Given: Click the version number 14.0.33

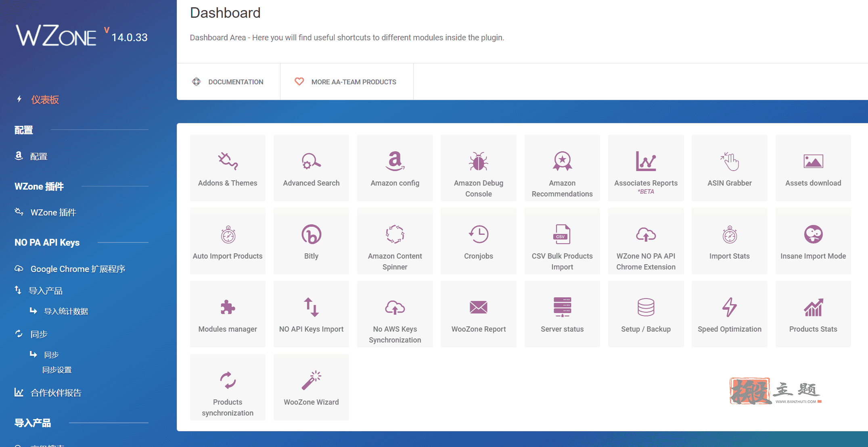Looking at the screenshot, I should pos(130,38).
